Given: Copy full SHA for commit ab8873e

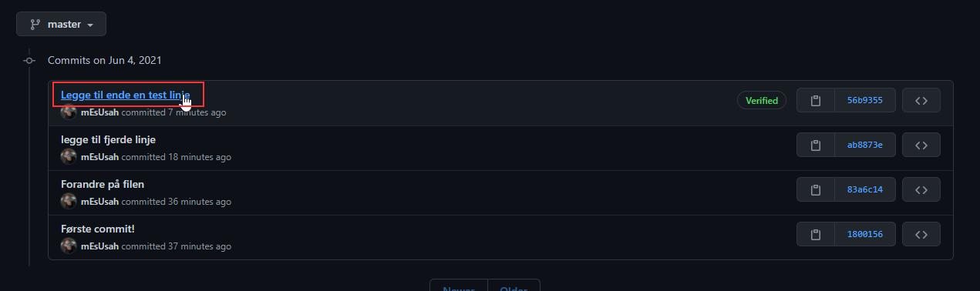Looking at the screenshot, I should tap(816, 145).
